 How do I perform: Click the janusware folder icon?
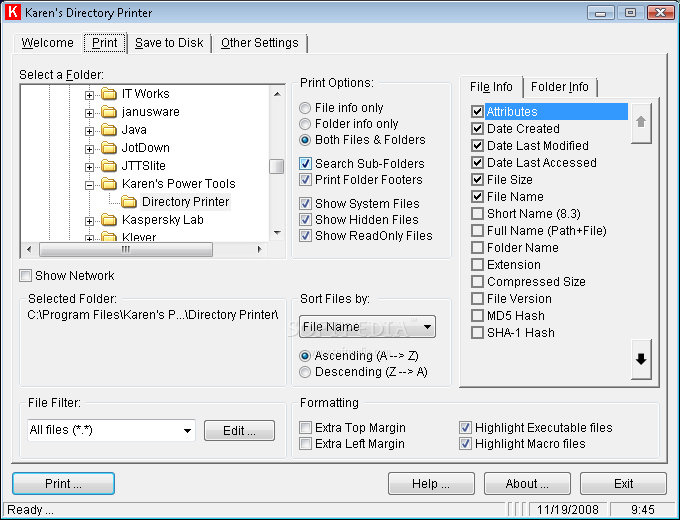click(x=109, y=112)
